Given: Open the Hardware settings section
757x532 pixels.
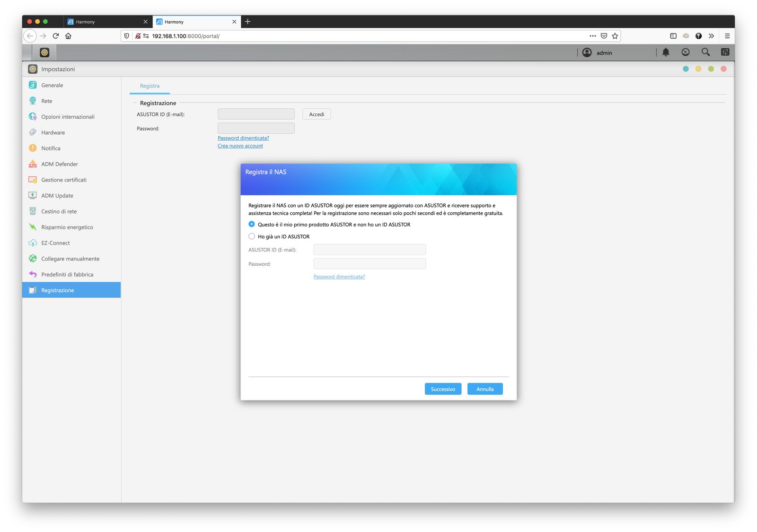Looking at the screenshot, I should [x=71, y=132].
